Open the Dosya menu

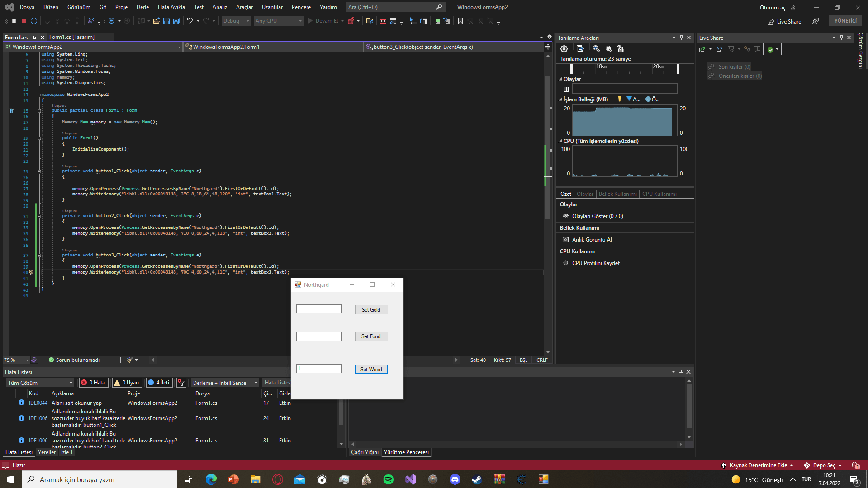click(27, 7)
